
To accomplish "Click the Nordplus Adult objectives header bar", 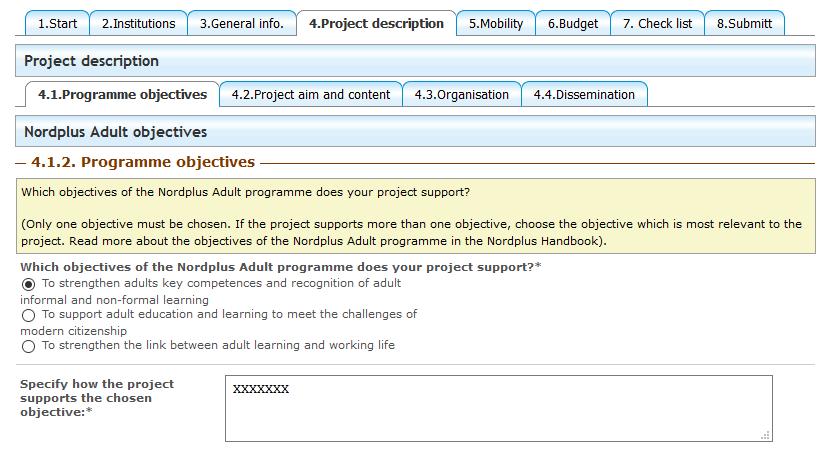I will point(415,131).
